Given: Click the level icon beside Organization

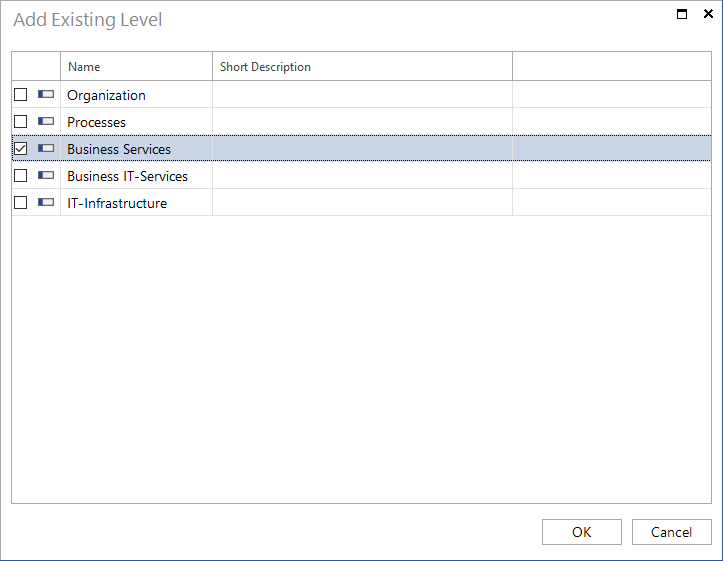Looking at the screenshot, I should tap(46, 94).
